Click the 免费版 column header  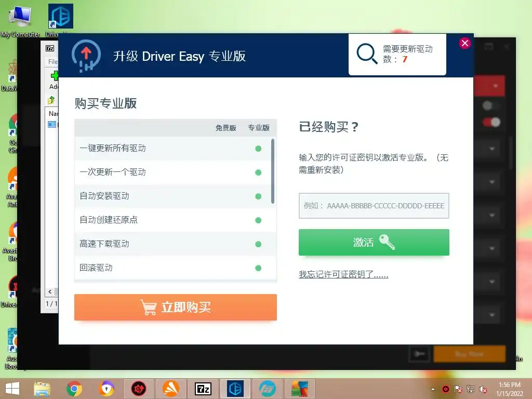pyautogui.click(x=225, y=128)
